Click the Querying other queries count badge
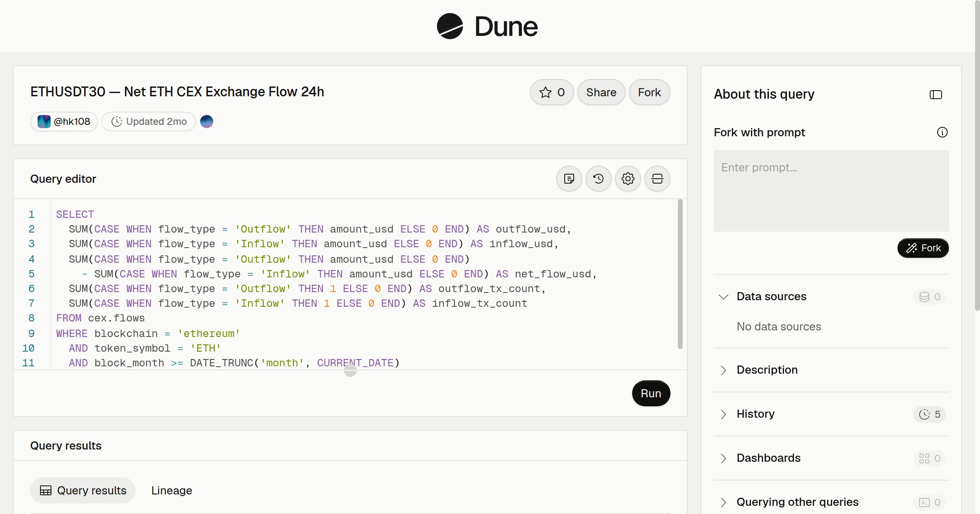 pos(929,502)
